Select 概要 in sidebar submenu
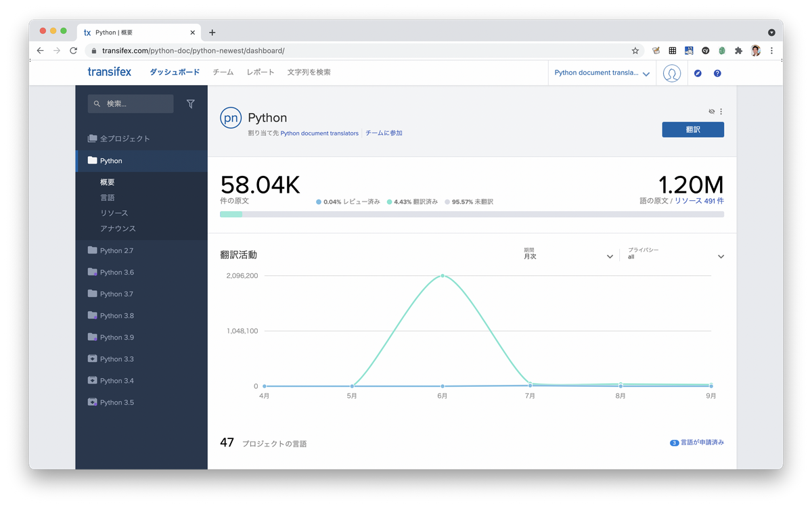This screenshot has height=508, width=812. 108,183
